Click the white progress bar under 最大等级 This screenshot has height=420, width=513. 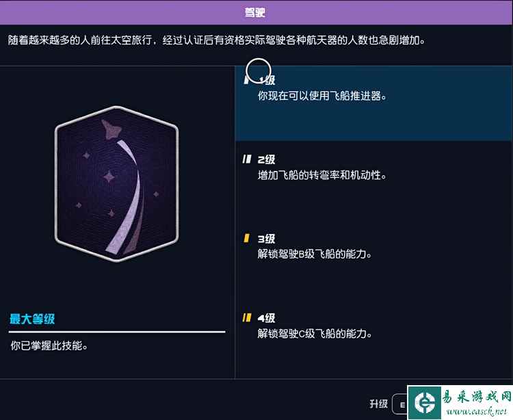tap(117, 332)
